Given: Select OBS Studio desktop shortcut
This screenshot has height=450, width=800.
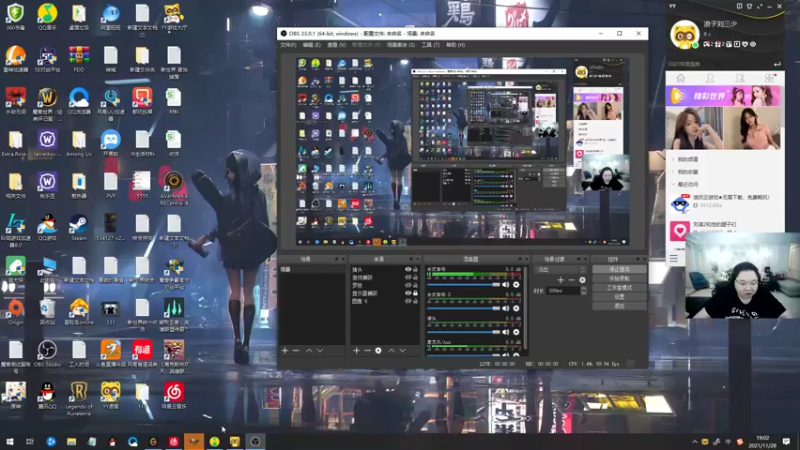Looking at the screenshot, I should (47, 353).
